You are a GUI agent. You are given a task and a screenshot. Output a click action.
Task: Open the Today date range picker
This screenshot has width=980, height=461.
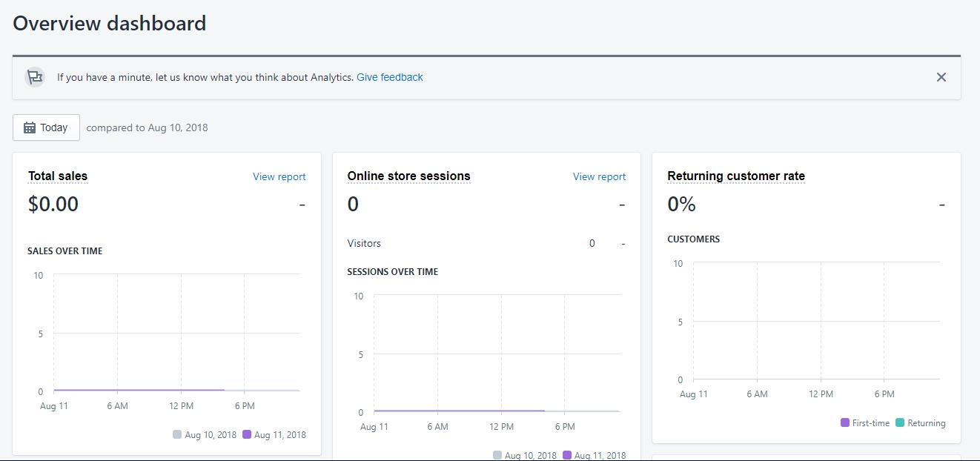click(x=46, y=127)
